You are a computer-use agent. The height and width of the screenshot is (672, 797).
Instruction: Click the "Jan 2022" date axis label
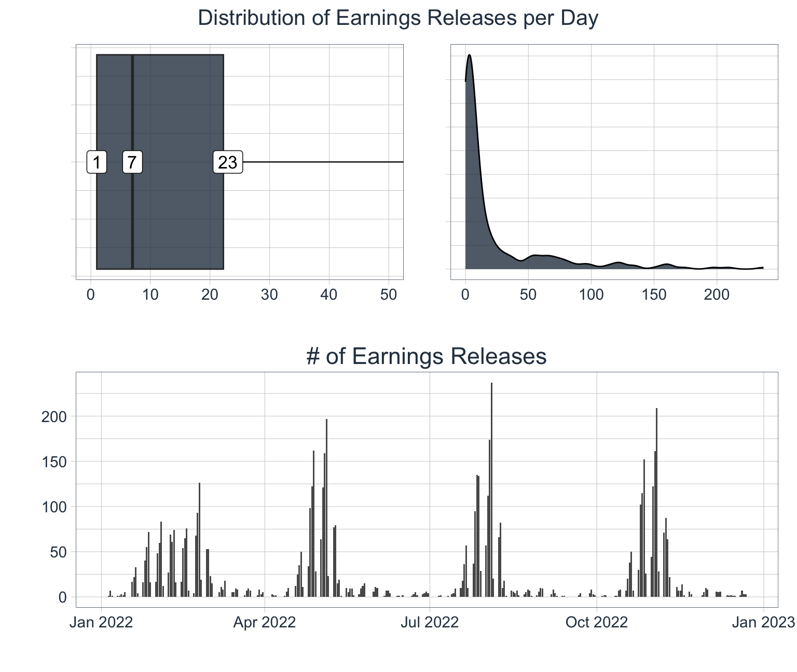(x=101, y=622)
